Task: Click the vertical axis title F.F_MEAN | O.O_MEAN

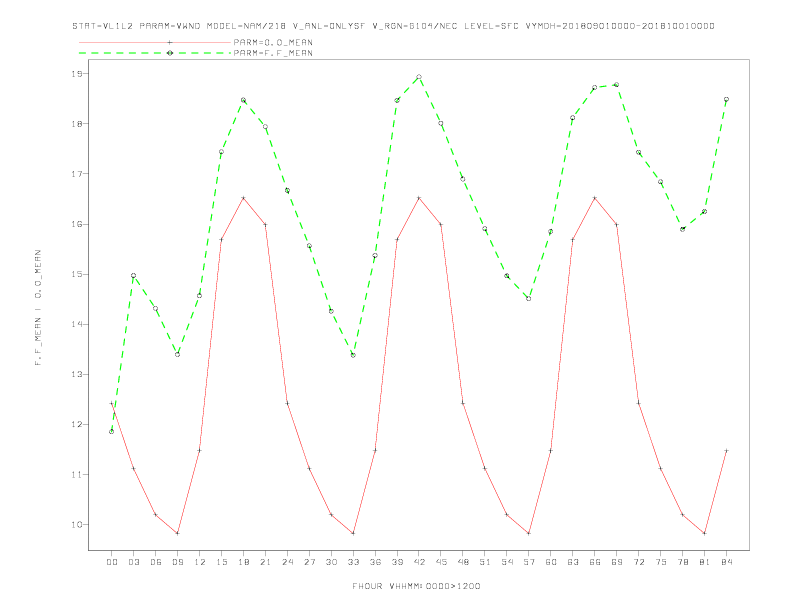Action: click(x=38, y=308)
